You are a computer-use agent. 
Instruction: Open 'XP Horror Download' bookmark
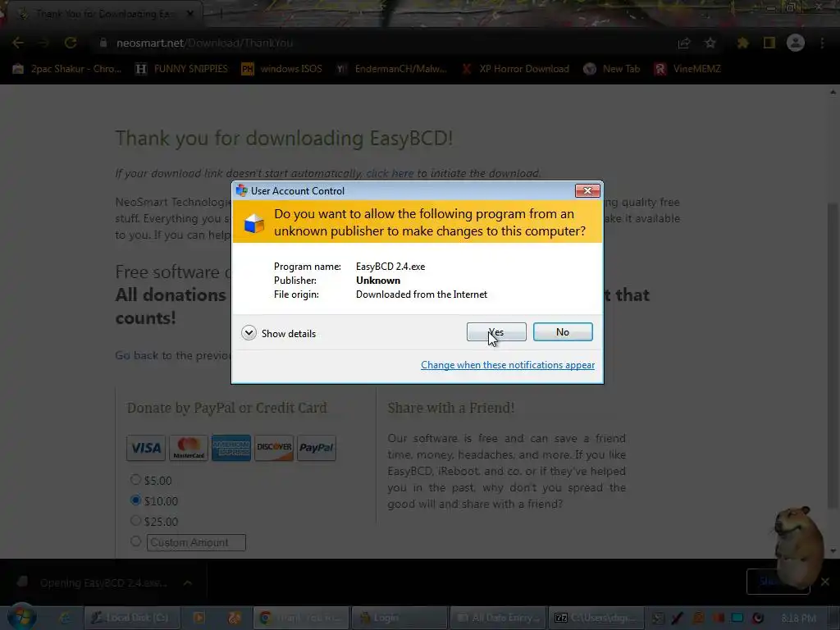(x=515, y=69)
